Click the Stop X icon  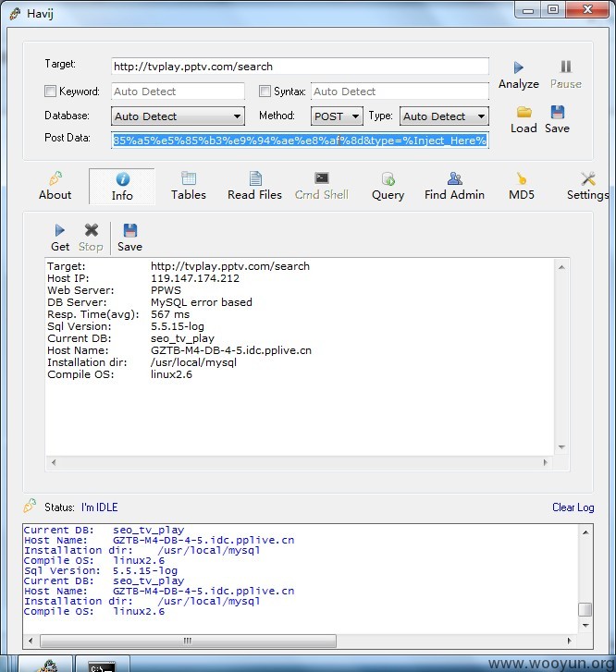tap(91, 230)
